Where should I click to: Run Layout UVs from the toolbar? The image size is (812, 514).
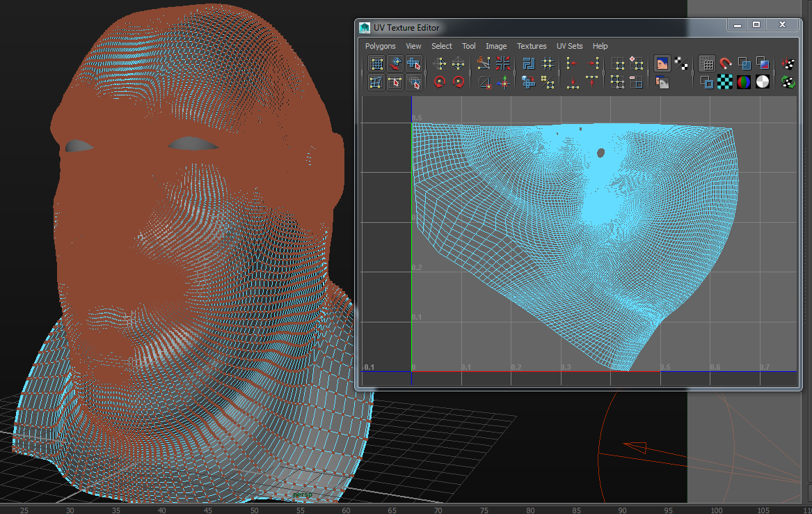click(528, 64)
